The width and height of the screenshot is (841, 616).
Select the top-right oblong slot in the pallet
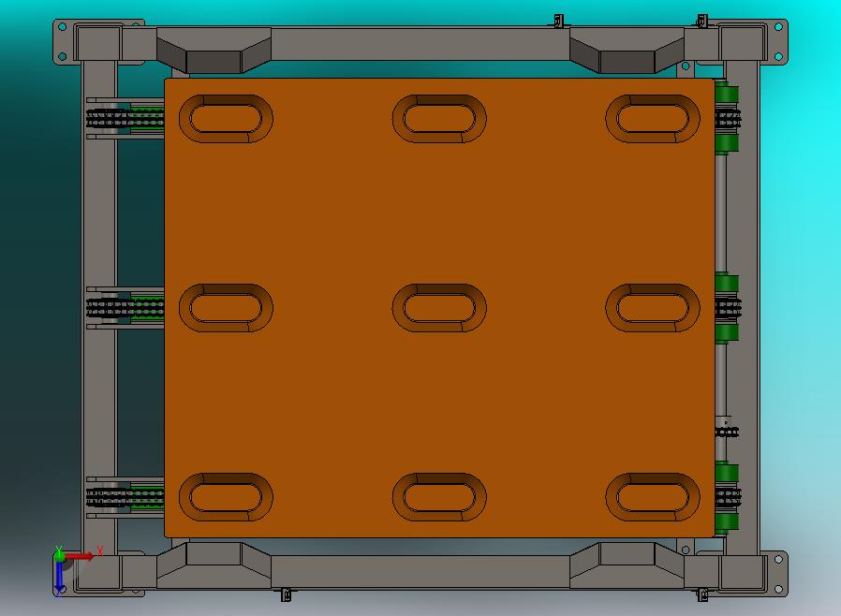click(x=653, y=119)
